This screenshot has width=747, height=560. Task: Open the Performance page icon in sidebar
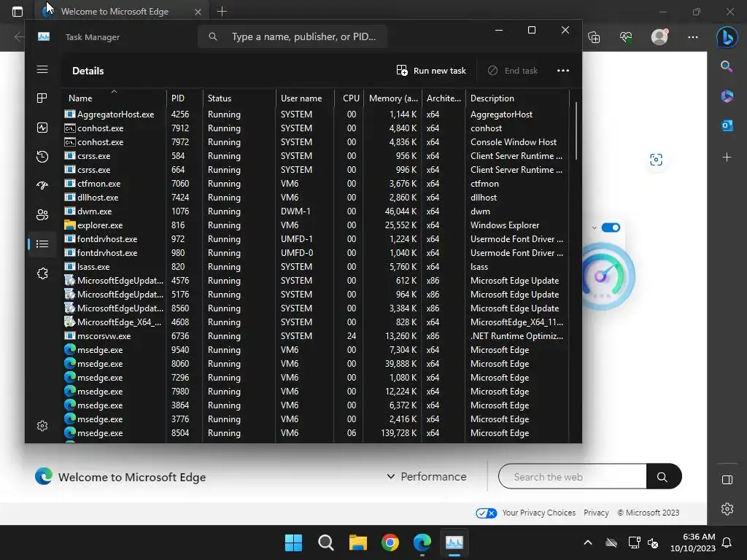[42, 128]
